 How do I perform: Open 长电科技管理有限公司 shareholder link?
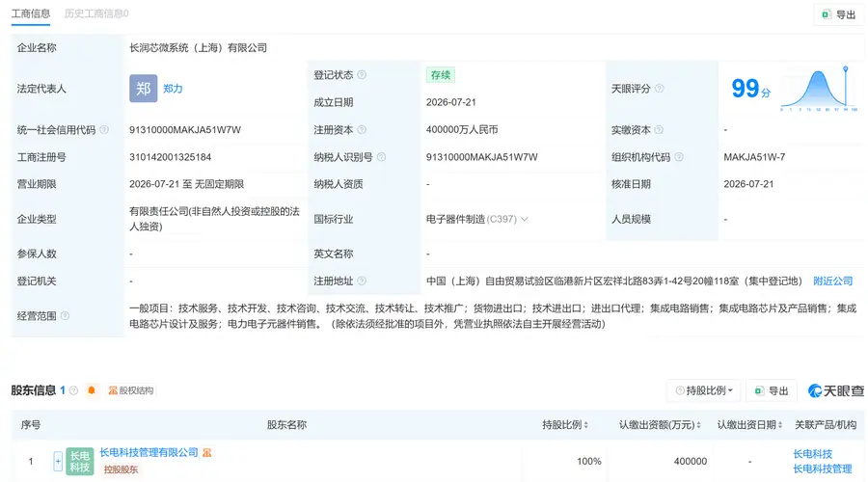149,453
